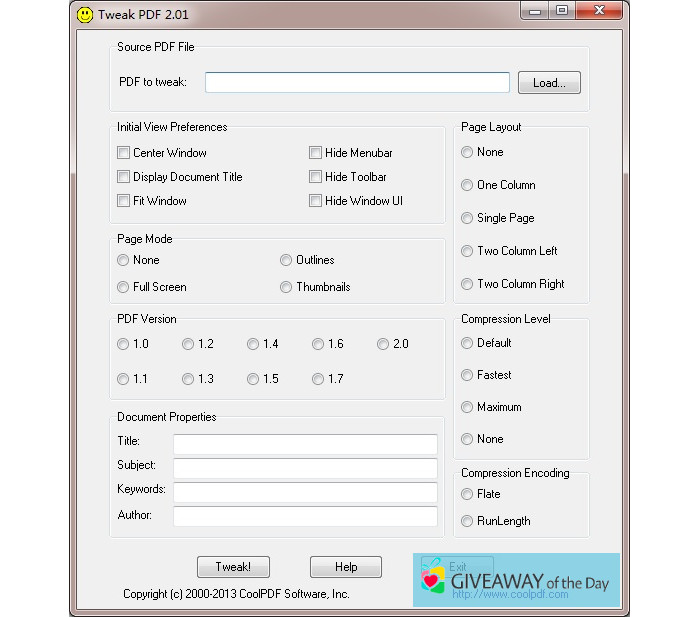Open Help with the Help button
This screenshot has height=617, width=700.
coord(346,567)
